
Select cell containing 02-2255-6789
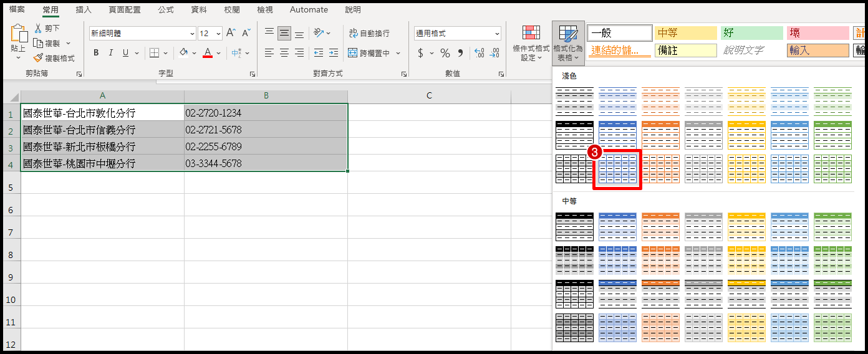tap(266, 146)
